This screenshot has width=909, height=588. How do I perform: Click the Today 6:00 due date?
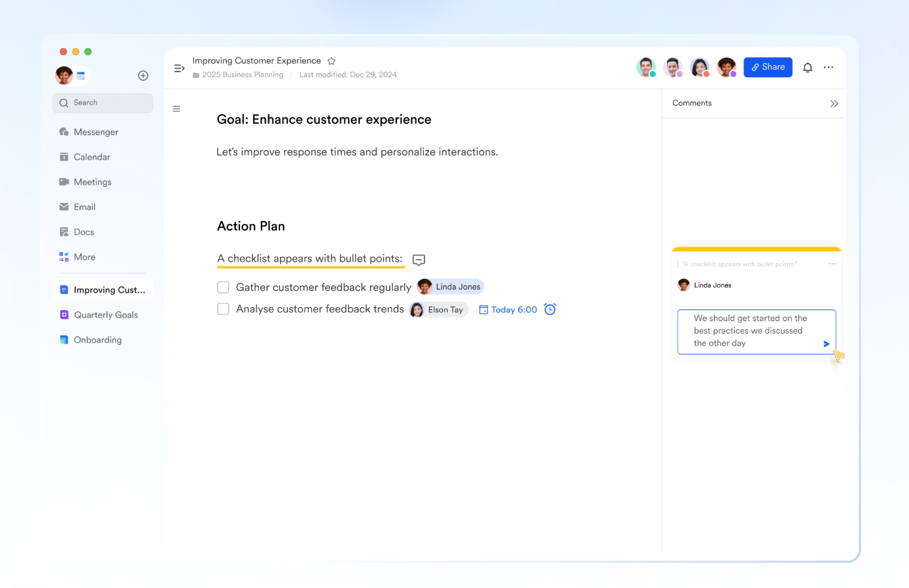(514, 310)
